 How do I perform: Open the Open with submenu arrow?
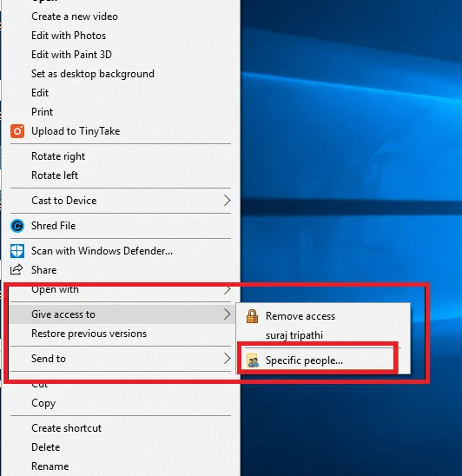click(227, 290)
